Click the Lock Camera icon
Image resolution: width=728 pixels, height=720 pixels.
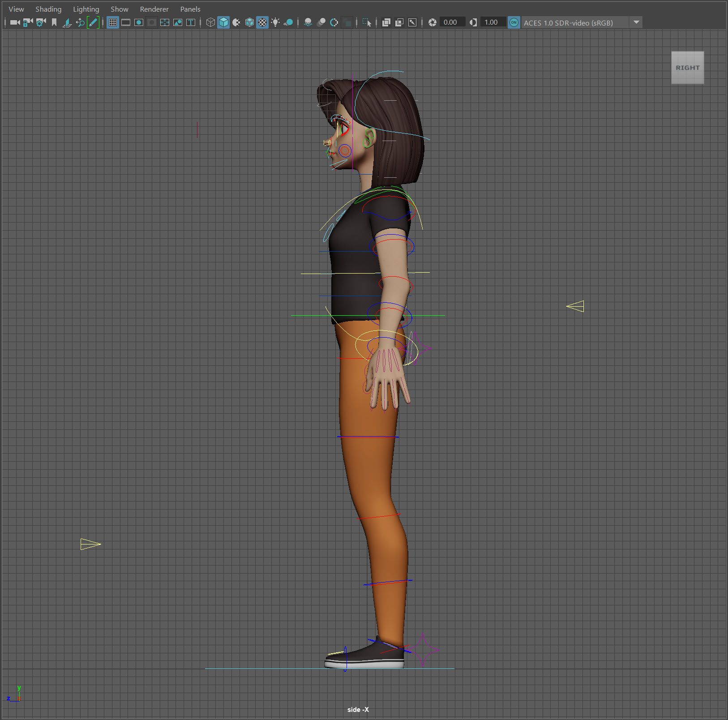(x=28, y=22)
